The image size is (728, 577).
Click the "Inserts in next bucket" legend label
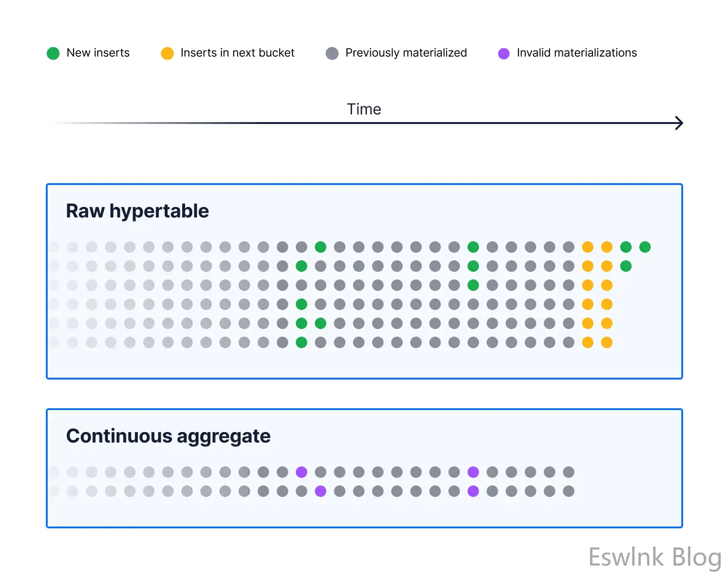(x=238, y=53)
